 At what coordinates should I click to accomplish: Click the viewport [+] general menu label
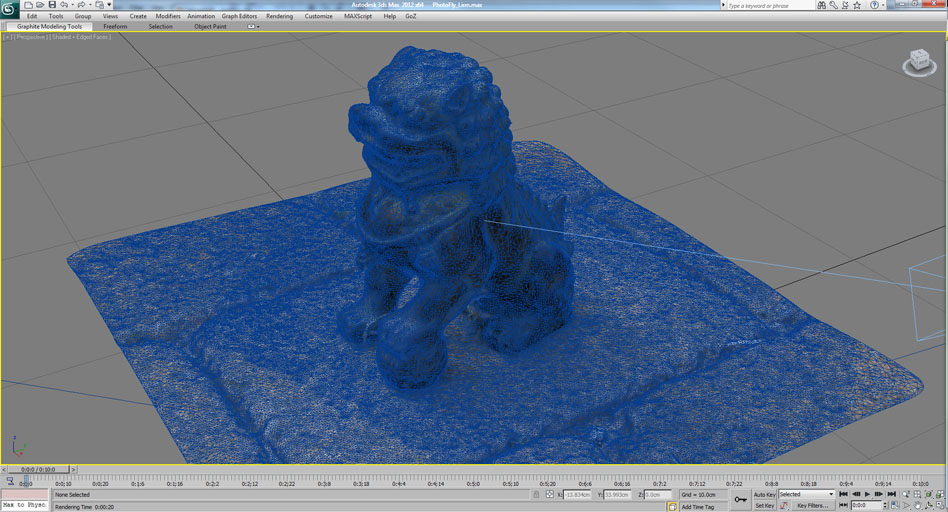click(7, 37)
